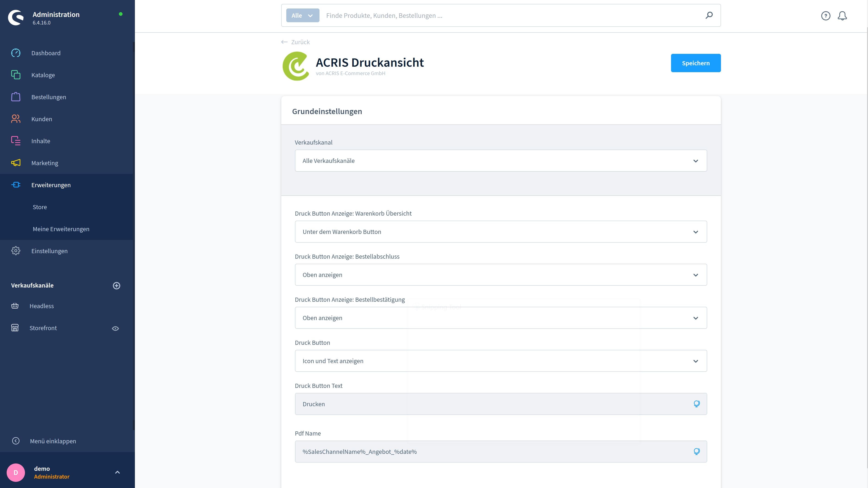Image resolution: width=868 pixels, height=488 pixels.
Task: Toggle Storefront preview eye icon
Action: [115, 328]
